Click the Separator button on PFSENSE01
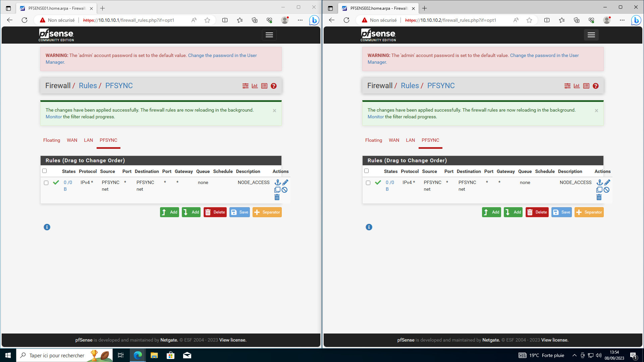The height and width of the screenshot is (362, 644). click(267, 212)
